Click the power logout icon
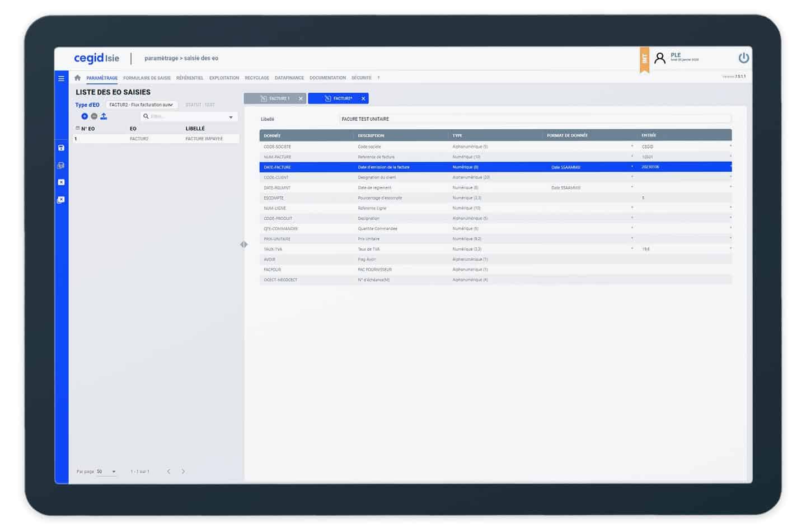Viewport: 806px width, 532px height. 743,58
